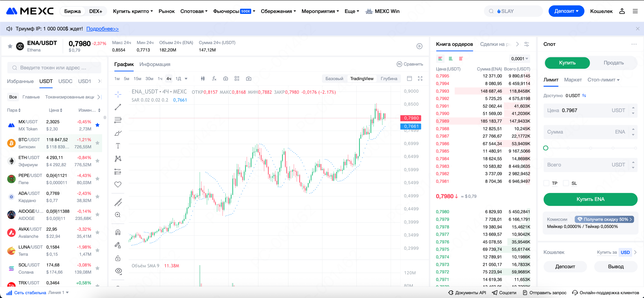Screen dimensions: 644x298
Task: Open the indicator templates grid icon
Action: click(x=237, y=79)
